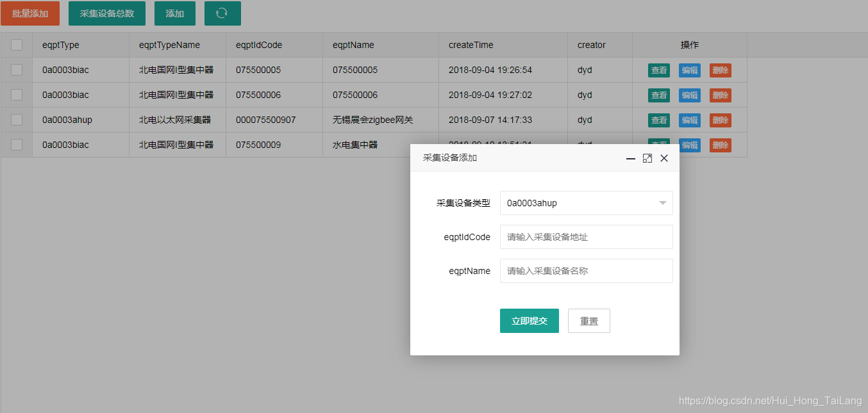Click the refresh icon button in toolbar
The width and height of the screenshot is (868, 413).
click(222, 13)
